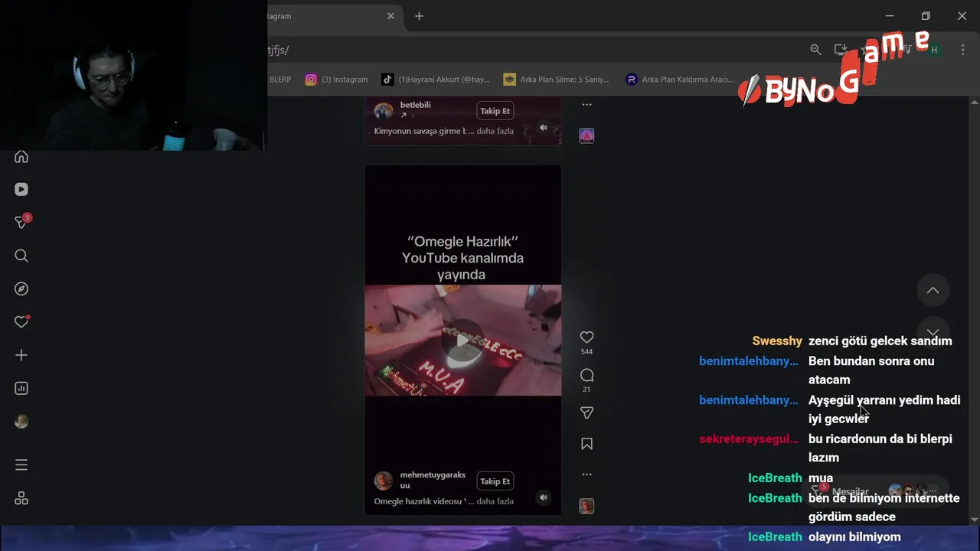Viewport: 980px width, 551px height.
Task: Open the browser profile H avatar
Action: 934,50
